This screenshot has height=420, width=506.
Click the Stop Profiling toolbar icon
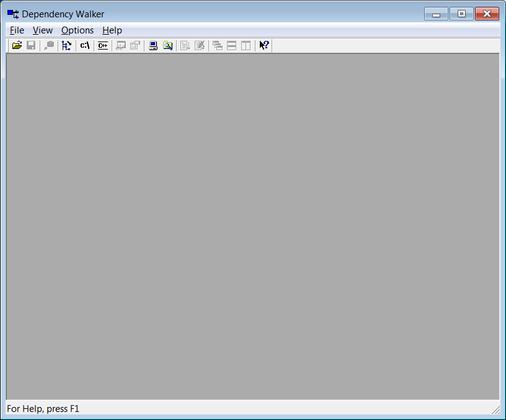click(x=200, y=45)
